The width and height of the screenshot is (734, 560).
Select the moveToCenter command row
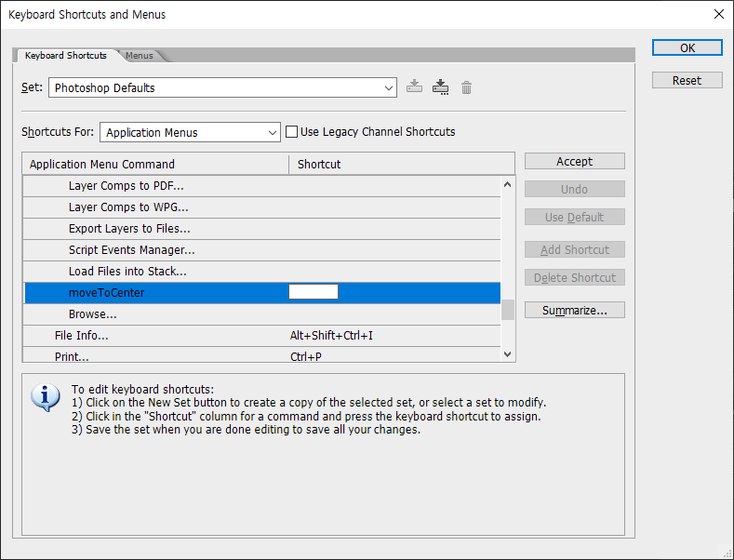click(x=261, y=293)
